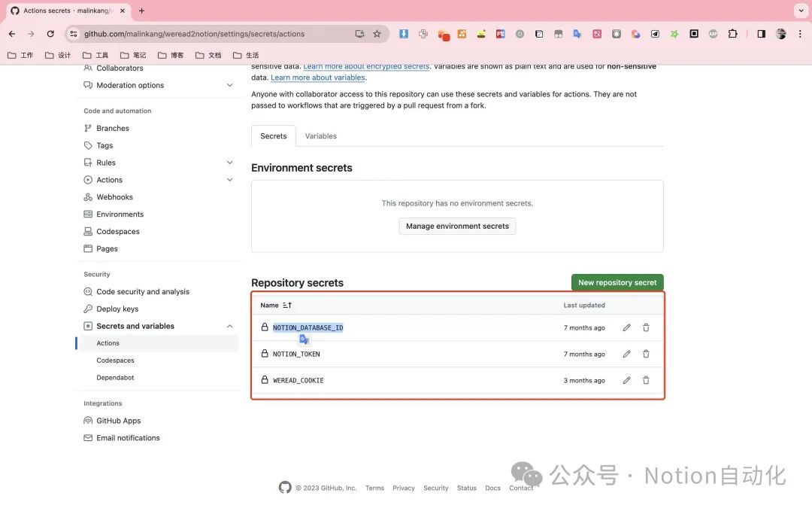Open the Privacy footer link
This screenshot has width=812, height=508.
point(404,488)
